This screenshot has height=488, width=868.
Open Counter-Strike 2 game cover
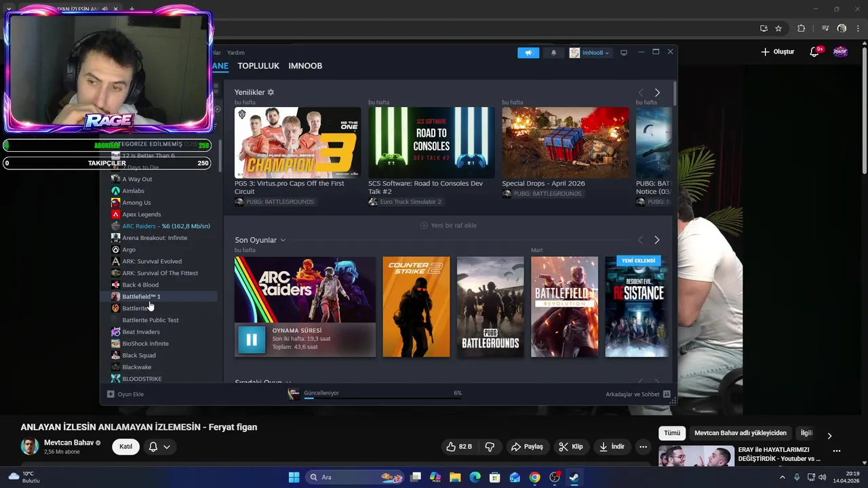click(x=416, y=306)
